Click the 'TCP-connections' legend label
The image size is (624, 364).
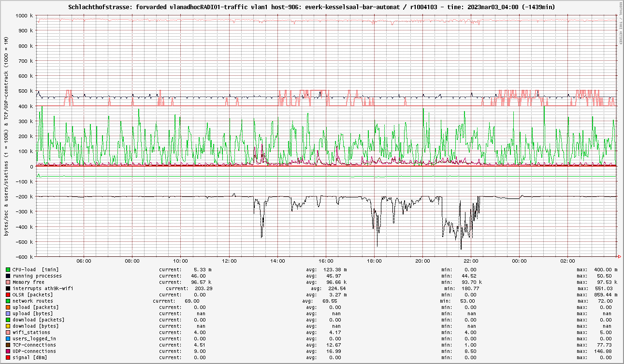click(x=34, y=345)
